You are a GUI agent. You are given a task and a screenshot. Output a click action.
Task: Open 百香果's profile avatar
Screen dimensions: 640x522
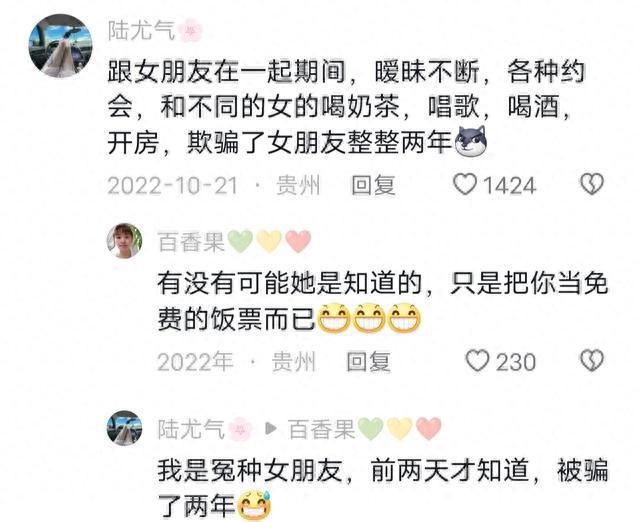[x=124, y=241]
